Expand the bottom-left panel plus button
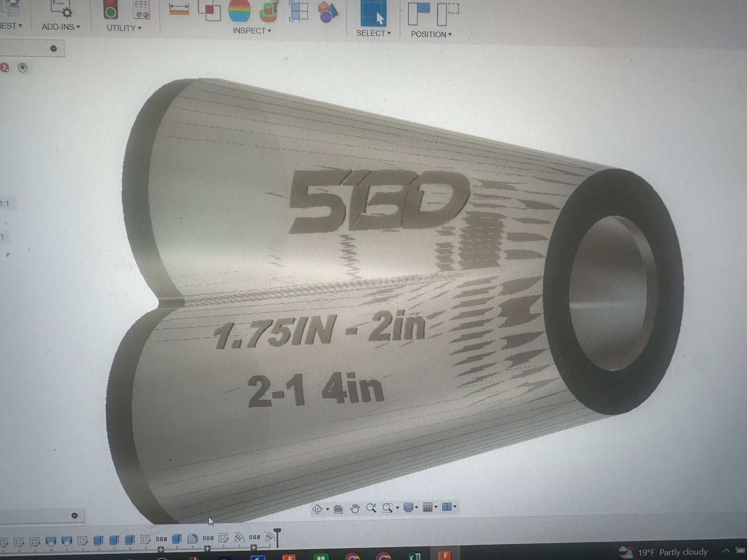 [x=74, y=516]
